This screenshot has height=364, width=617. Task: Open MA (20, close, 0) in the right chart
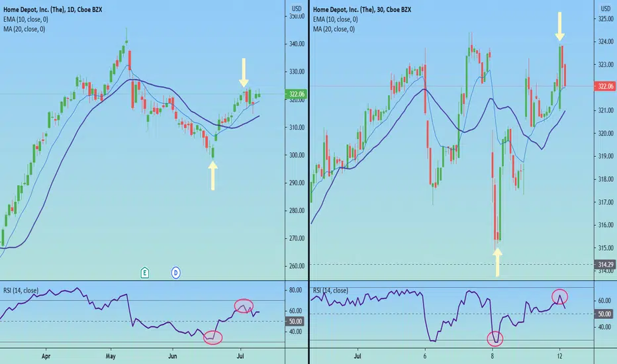click(x=334, y=29)
